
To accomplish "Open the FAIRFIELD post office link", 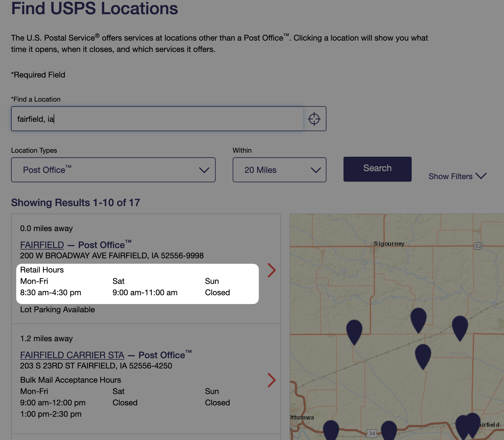I will point(42,245).
